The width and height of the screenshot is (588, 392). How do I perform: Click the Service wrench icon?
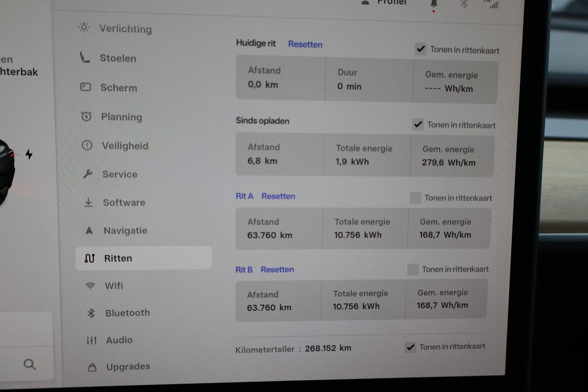coord(88,173)
